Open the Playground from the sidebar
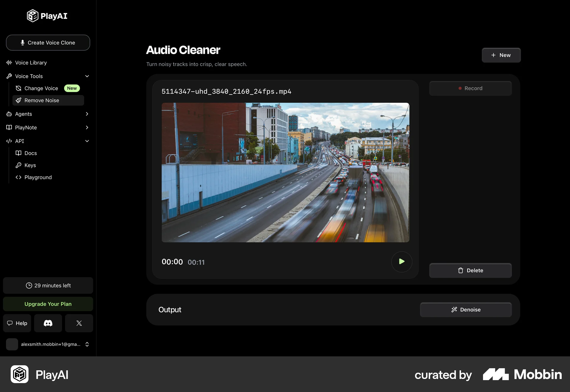 (x=38, y=177)
